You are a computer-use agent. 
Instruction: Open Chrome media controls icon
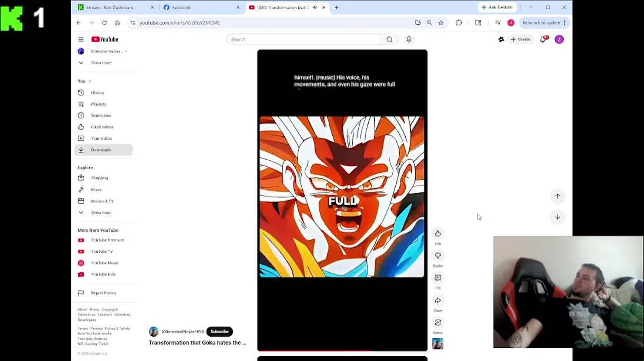(x=498, y=23)
